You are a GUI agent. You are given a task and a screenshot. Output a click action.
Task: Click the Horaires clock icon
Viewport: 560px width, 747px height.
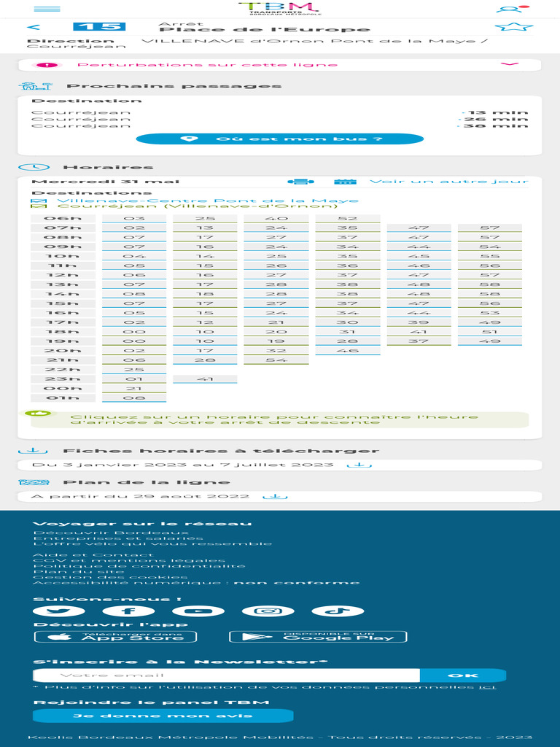[34, 167]
